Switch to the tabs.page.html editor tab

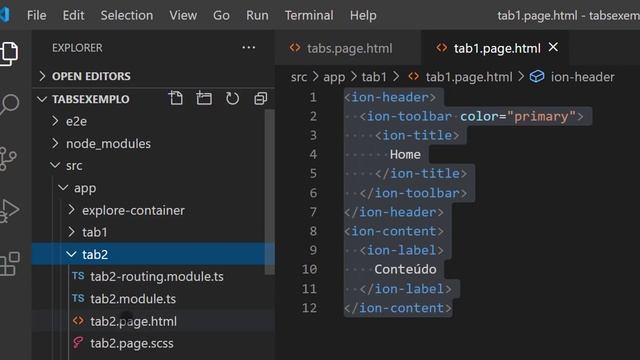[x=349, y=48]
